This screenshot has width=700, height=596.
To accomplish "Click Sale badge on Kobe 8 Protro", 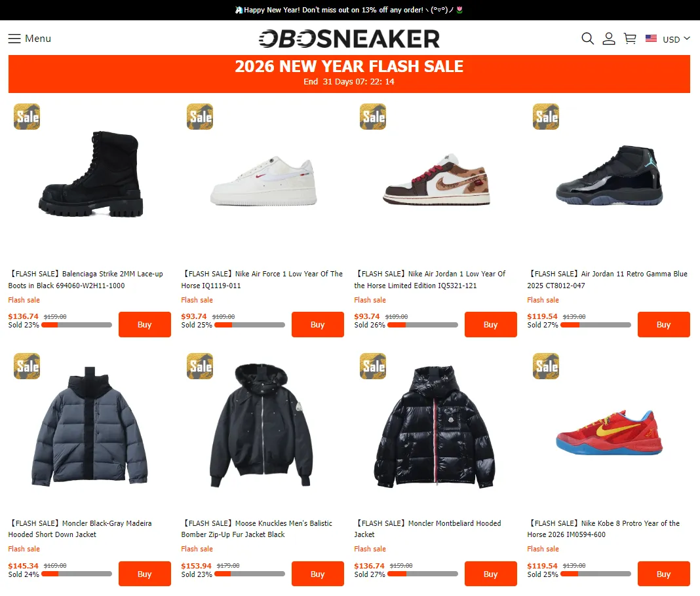I will (x=545, y=366).
